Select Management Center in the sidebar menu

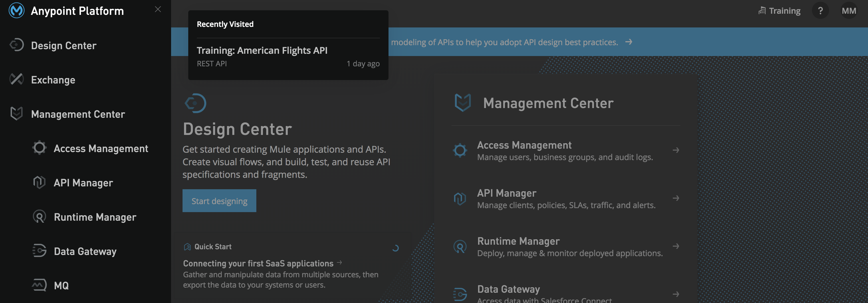[78, 114]
